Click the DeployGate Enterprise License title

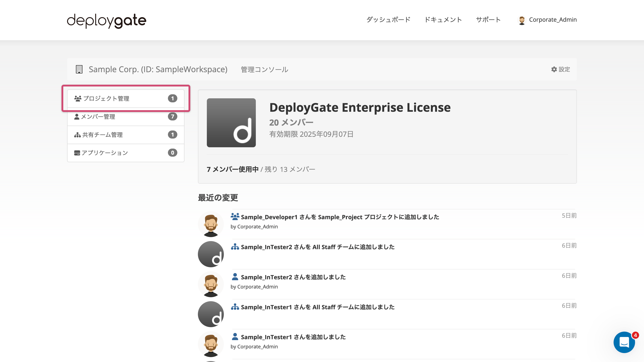360,107
